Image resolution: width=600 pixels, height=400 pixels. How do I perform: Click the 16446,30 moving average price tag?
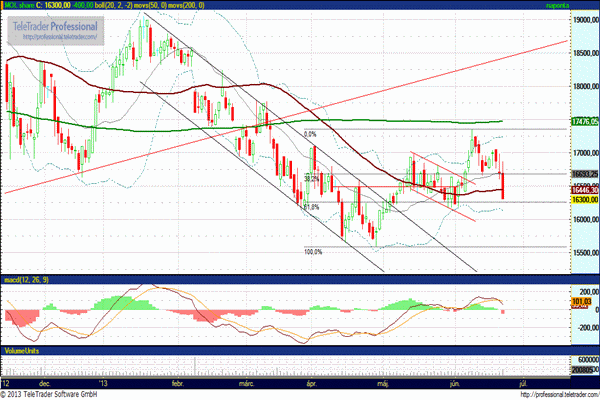[x=583, y=189]
